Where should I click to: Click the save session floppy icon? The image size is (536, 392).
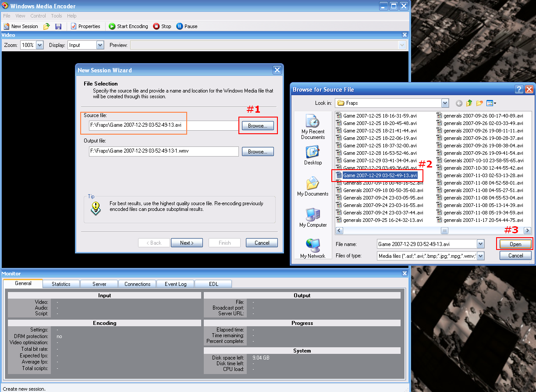tap(58, 26)
